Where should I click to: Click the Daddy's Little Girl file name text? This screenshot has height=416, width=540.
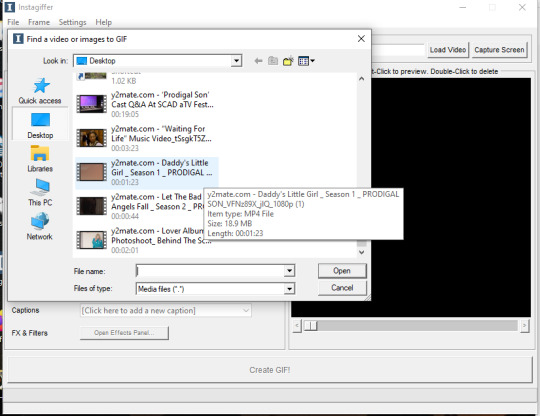point(162,168)
